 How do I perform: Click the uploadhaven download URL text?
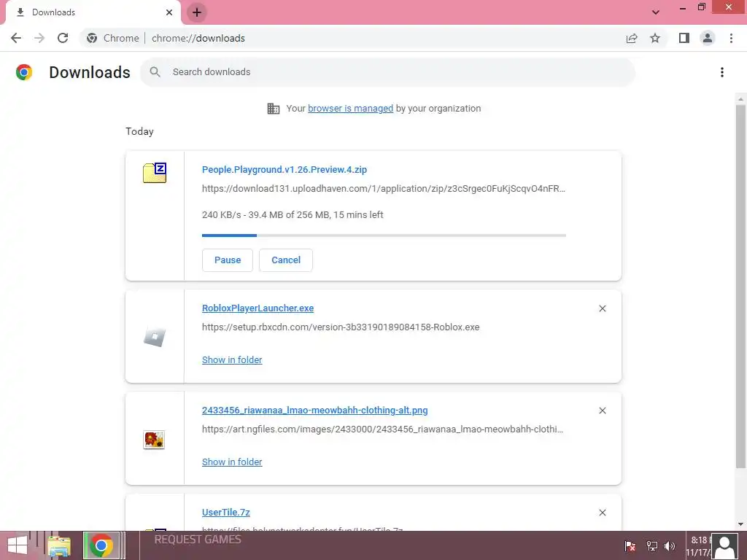click(x=384, y=189)
